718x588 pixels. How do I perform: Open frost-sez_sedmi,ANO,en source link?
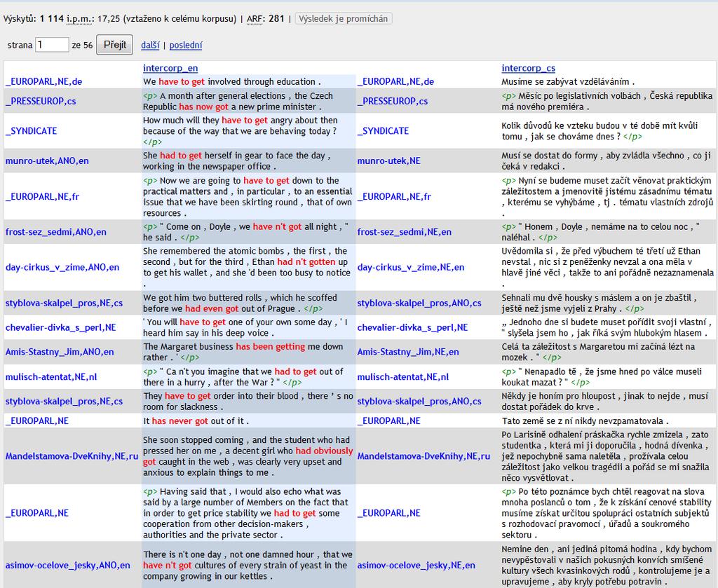56,232
